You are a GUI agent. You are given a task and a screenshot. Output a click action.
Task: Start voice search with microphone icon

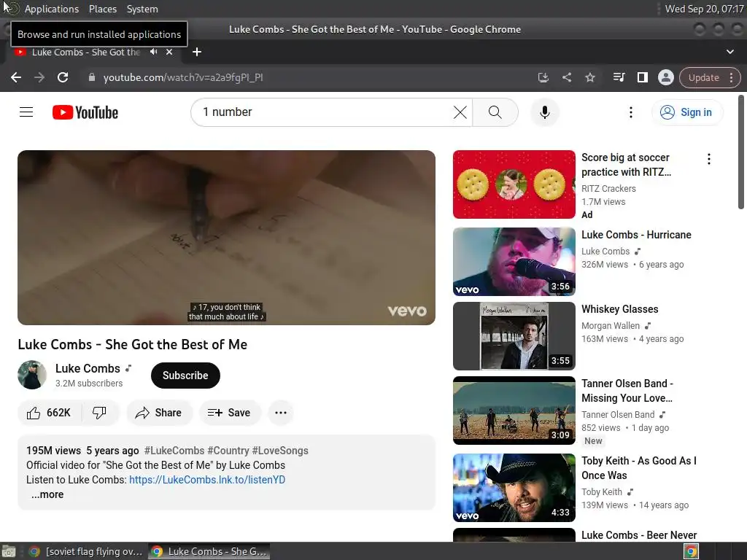(x=544, y=112)
